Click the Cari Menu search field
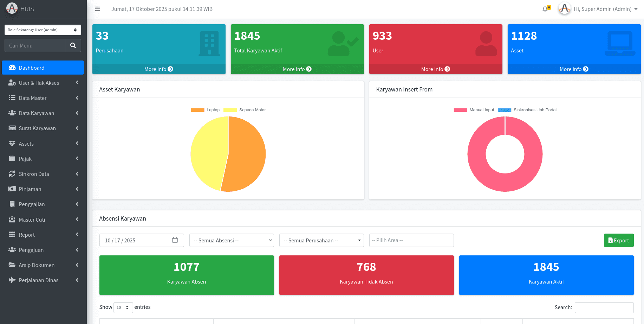This screenshot has width=644, height=324. pyautogui.click(x=35, y=45)
